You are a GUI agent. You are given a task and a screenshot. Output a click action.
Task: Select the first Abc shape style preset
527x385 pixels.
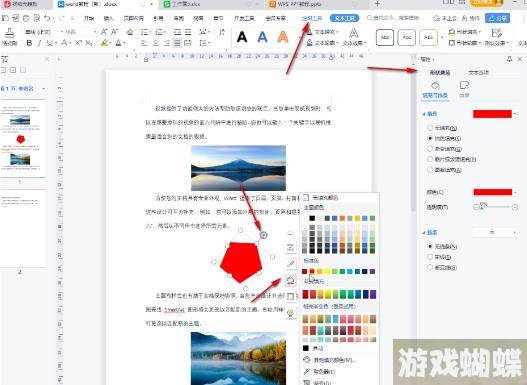(x=385, y=37)
